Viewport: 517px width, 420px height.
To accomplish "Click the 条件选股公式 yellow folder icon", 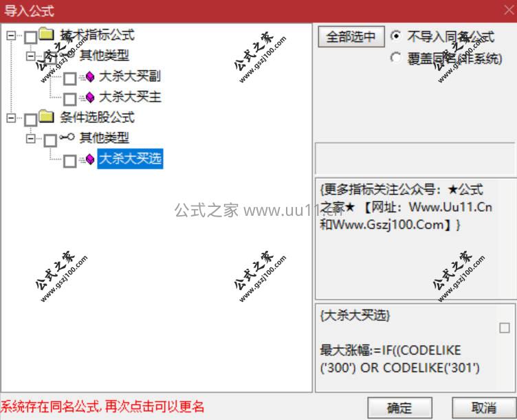I will [x=47, y=116].
